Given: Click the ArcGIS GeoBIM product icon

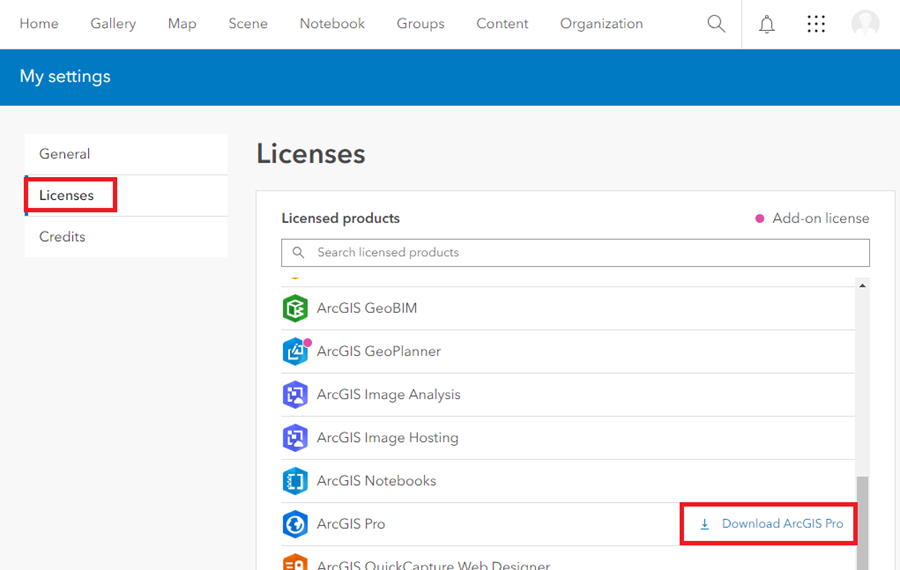Looking at the screenshot, I should [295, 308].
